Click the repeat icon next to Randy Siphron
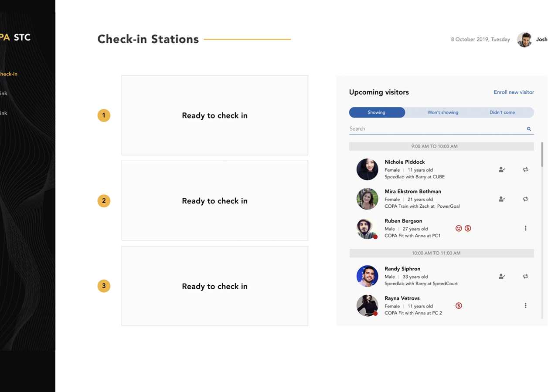The image size is (558, 392). pos(526,276)
